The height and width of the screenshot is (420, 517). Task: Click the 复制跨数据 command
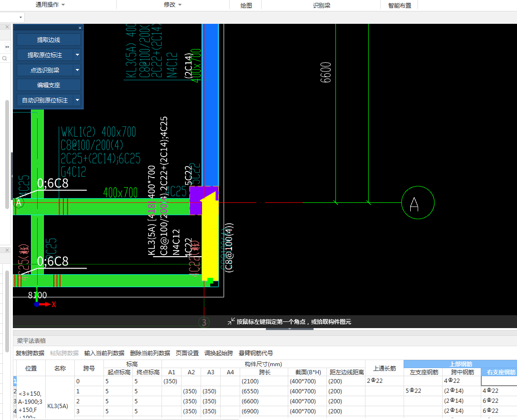point(30,353)
